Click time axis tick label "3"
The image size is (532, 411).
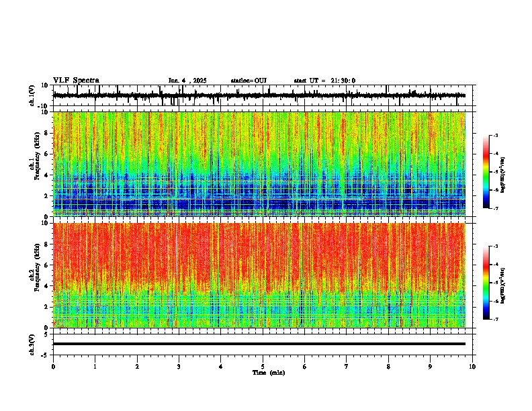pyautogui.click(x=179, y=367)
